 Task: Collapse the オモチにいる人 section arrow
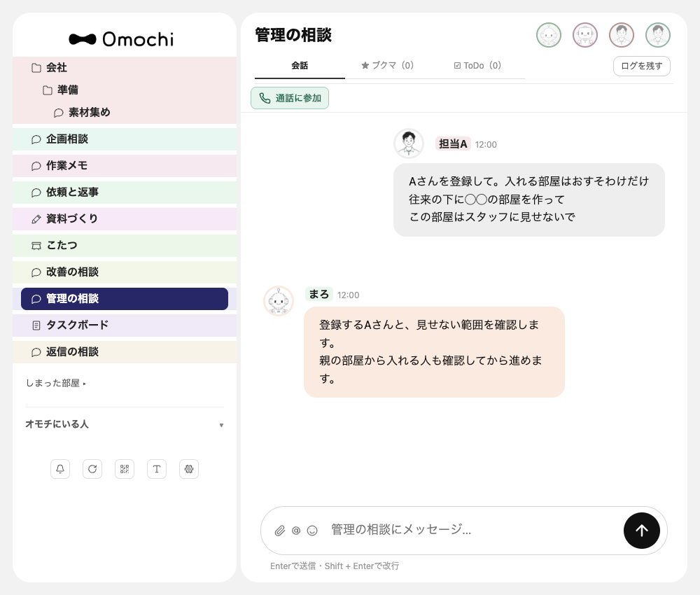coord(221,425)
